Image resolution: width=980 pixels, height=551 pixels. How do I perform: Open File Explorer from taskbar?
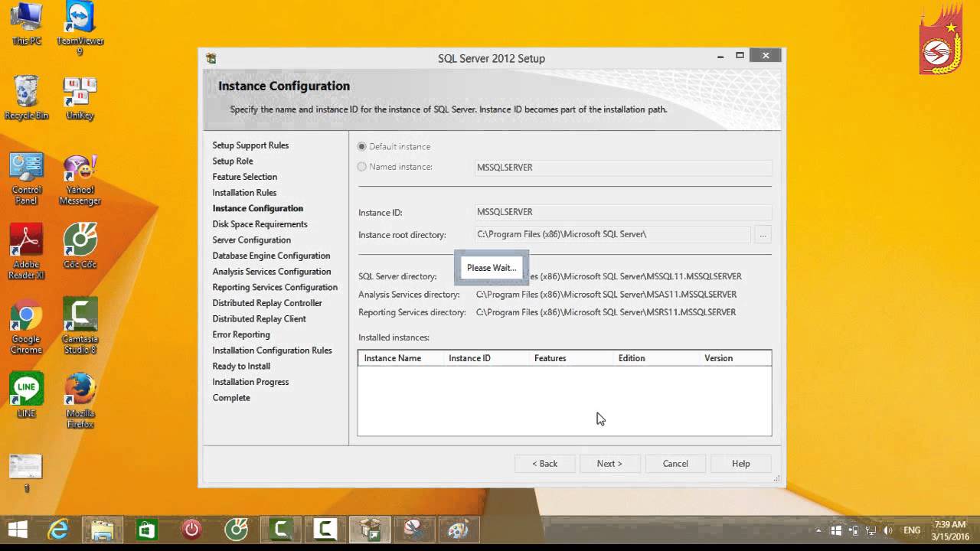(103, 530)
